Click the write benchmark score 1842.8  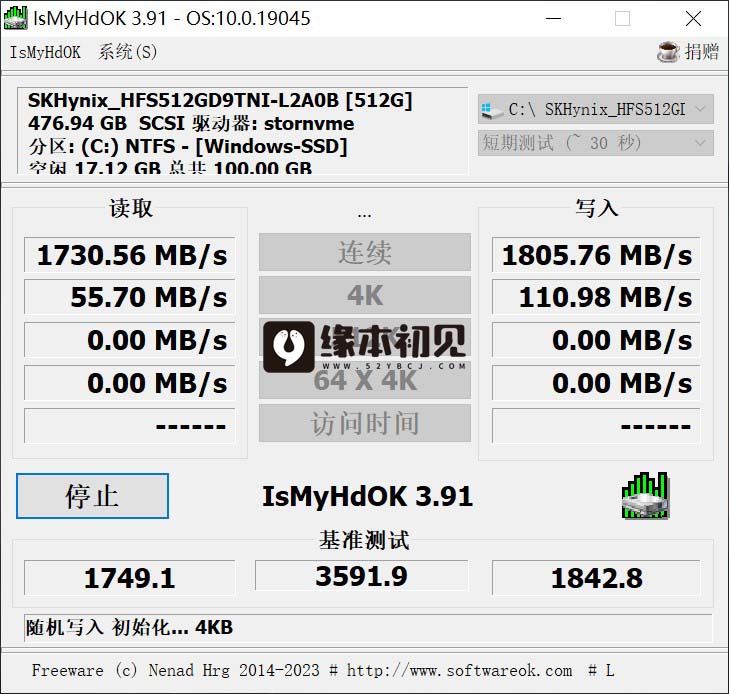click(x=596, y=578)
